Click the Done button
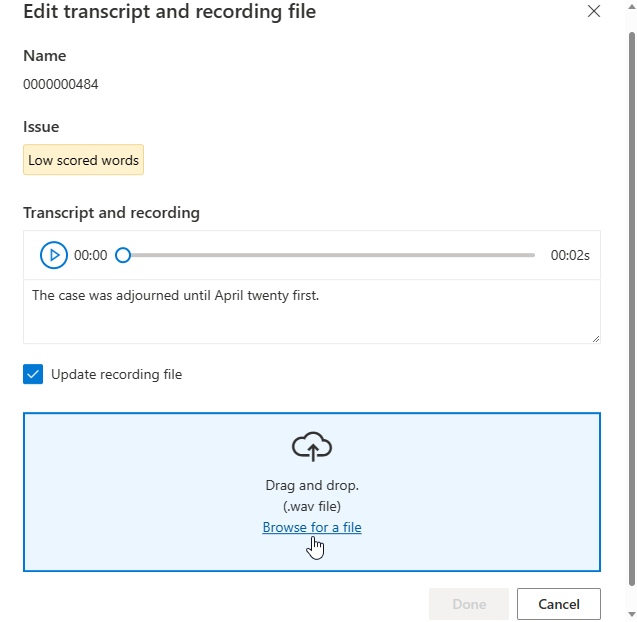Image resolution: width=637 pixels, height=622 pixels. pos(469,604)
